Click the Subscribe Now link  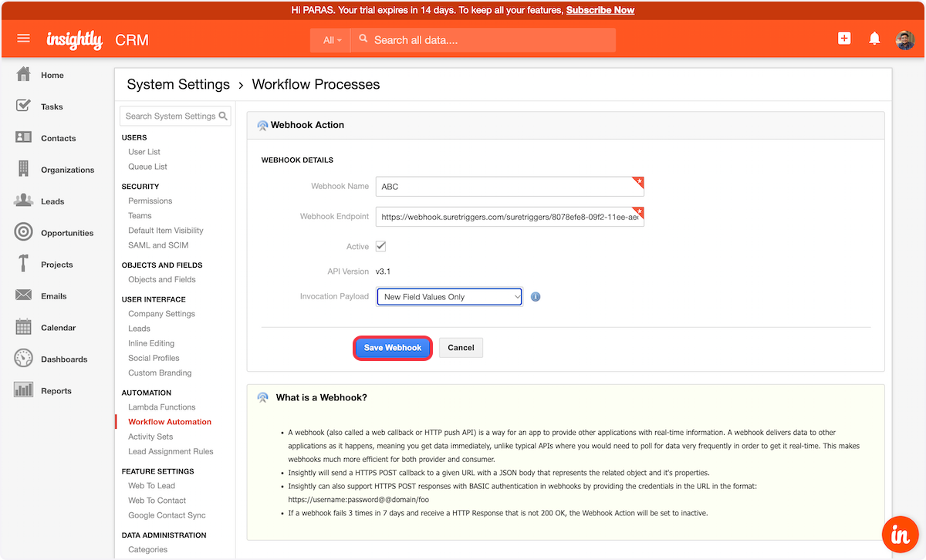point(600,10)
